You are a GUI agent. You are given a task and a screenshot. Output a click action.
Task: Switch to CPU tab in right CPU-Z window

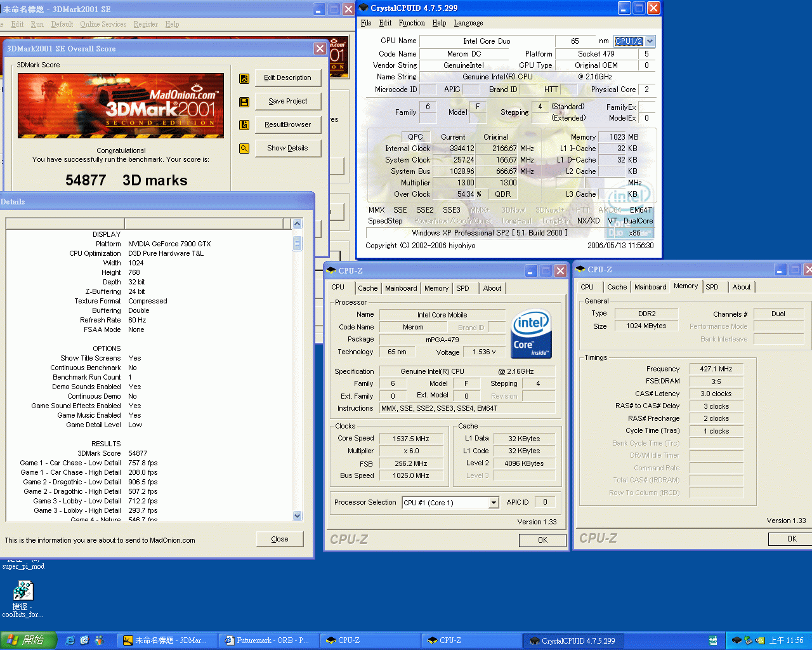(x=587, y=287)
